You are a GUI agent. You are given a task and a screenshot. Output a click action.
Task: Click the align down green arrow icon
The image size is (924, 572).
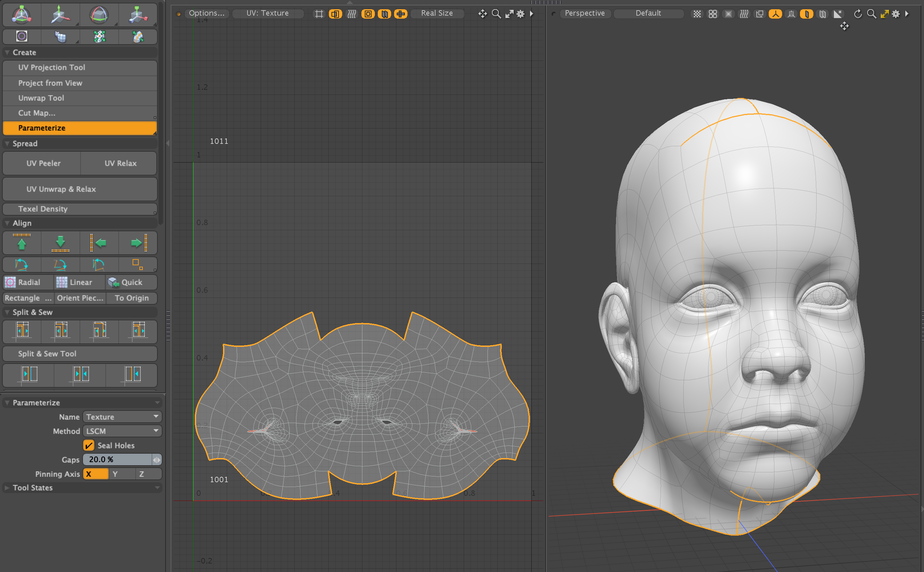[x=61, y=242]
